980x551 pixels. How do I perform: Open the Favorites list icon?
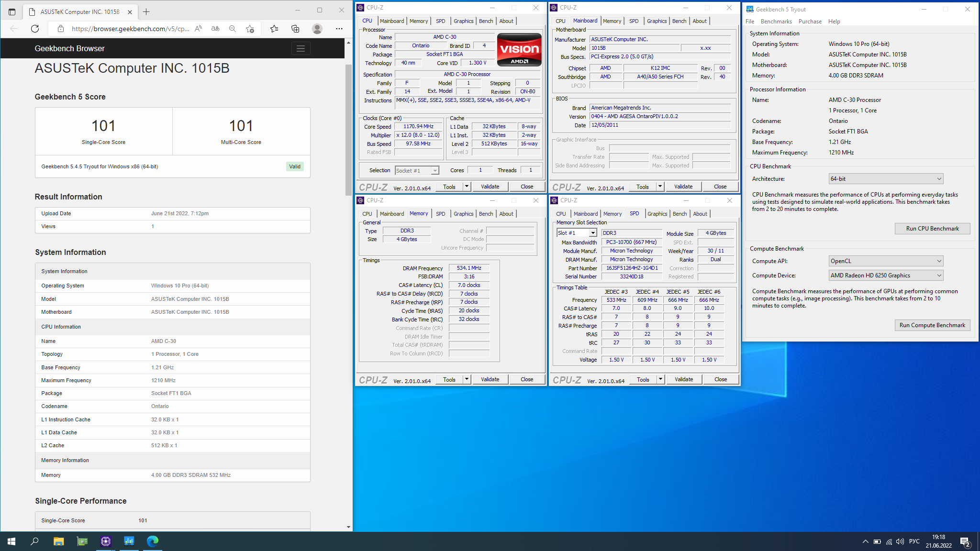click(x=274, y=29)
